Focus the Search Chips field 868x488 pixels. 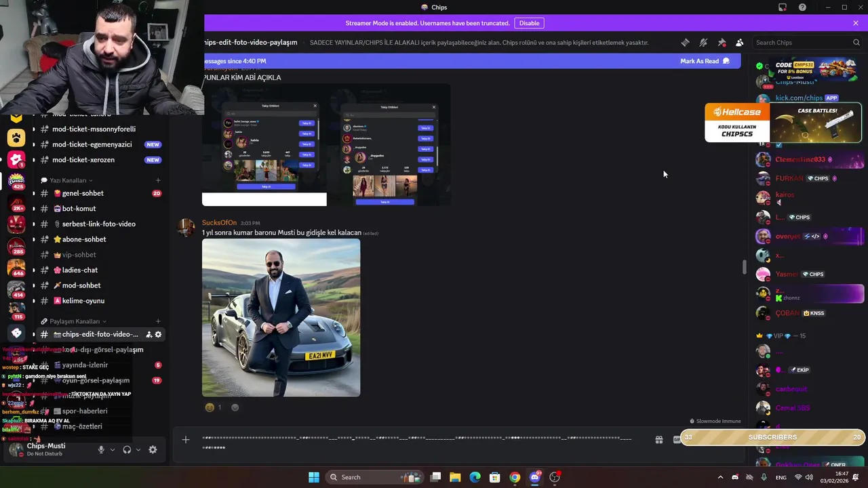[807, 42]
